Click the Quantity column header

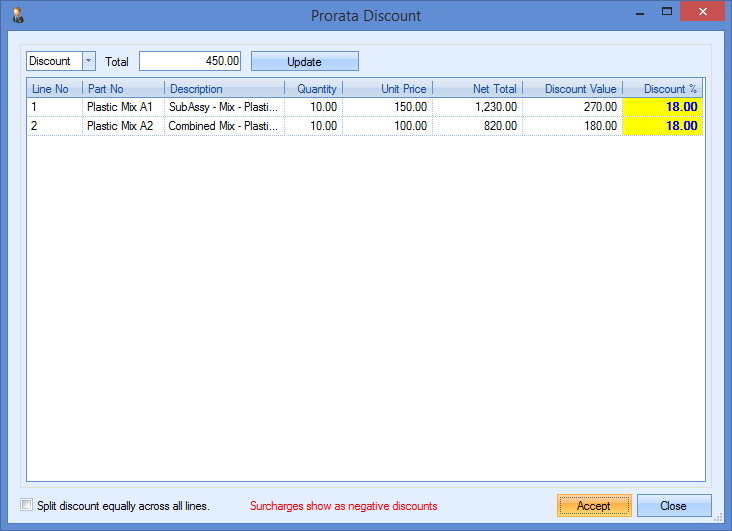tap(314, 89)
